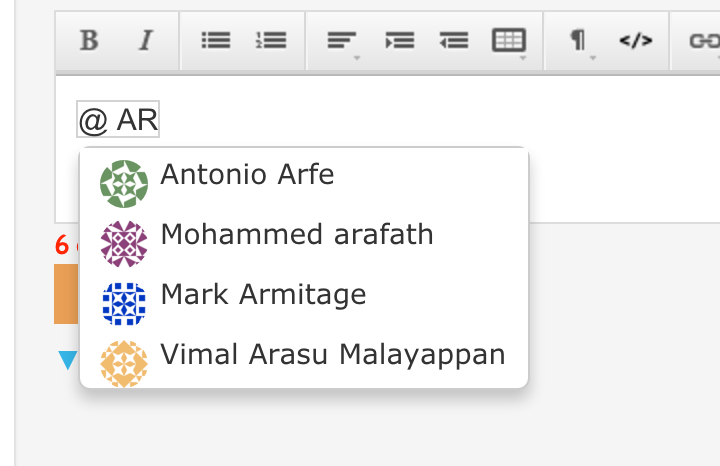Click Mark Armitage's blue avatar

[x=124, y=303]
